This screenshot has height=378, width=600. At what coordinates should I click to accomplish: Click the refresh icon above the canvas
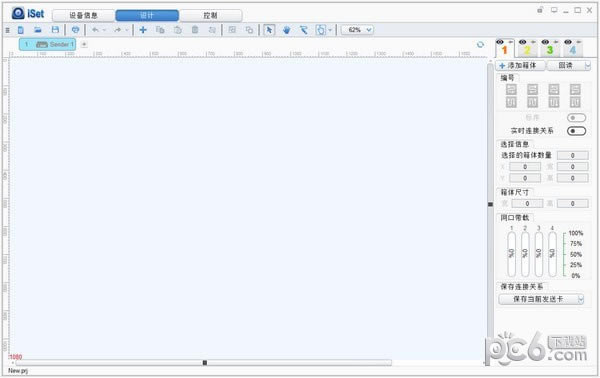(480, 44)
